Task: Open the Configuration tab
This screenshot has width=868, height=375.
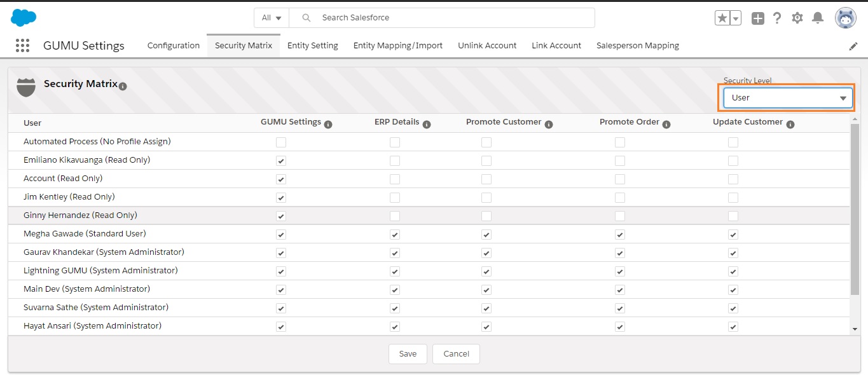Action: tap(174, 46)
